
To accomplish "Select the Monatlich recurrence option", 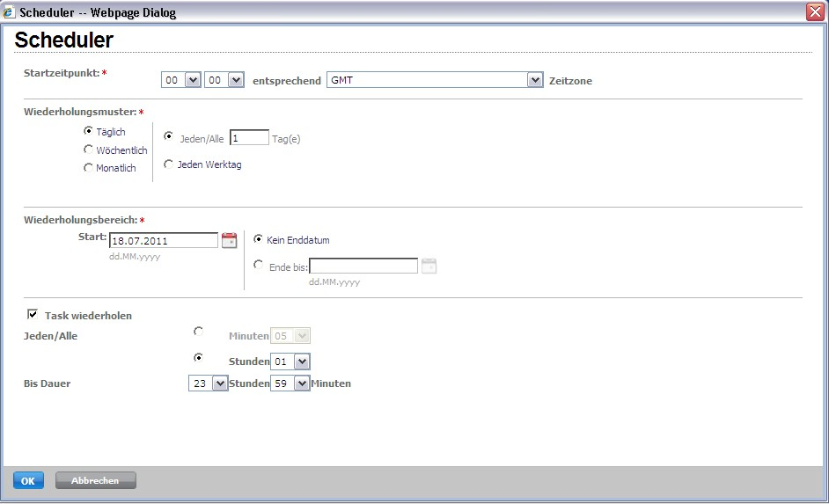I will [x=88, y=167].
